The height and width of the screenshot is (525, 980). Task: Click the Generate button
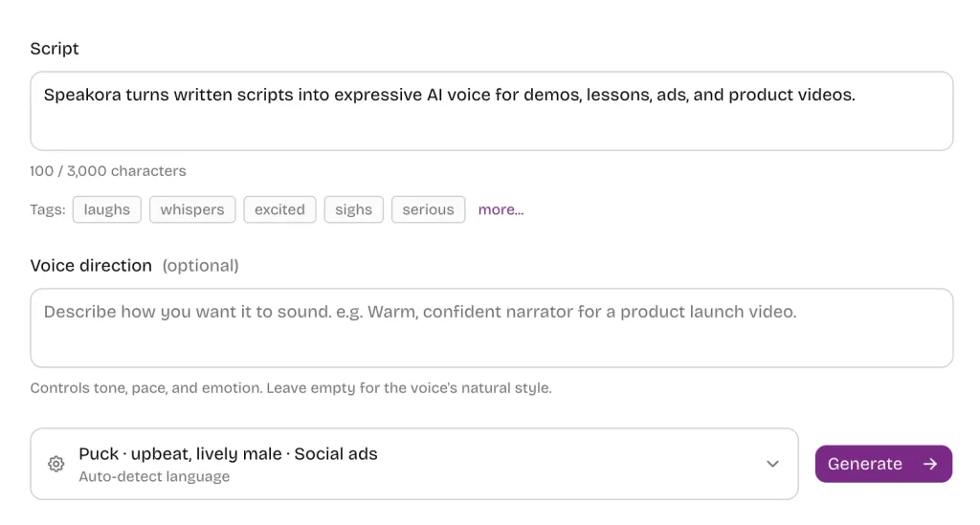pyautogui.click(x=883, y=464)
